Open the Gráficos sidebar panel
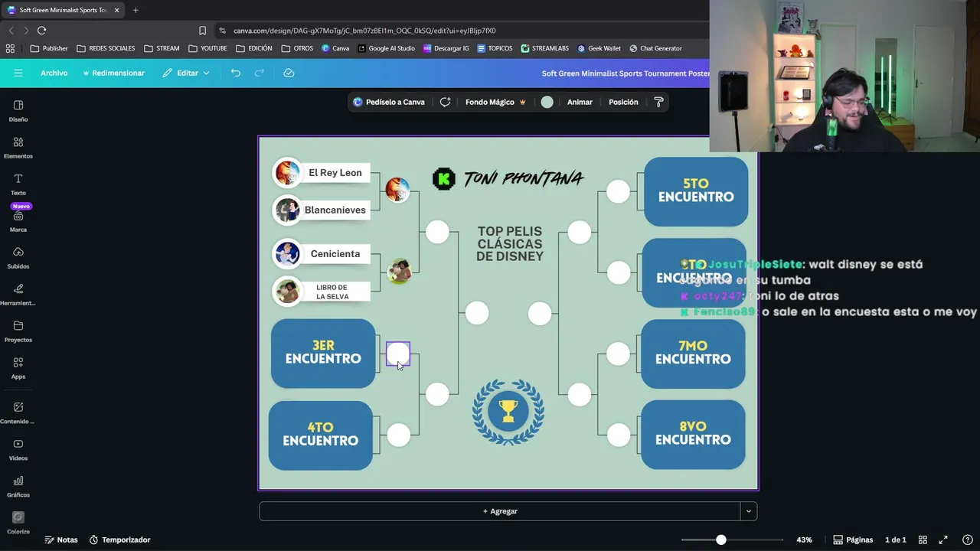Viewport: 980px width, 551px height. point(18,486)
